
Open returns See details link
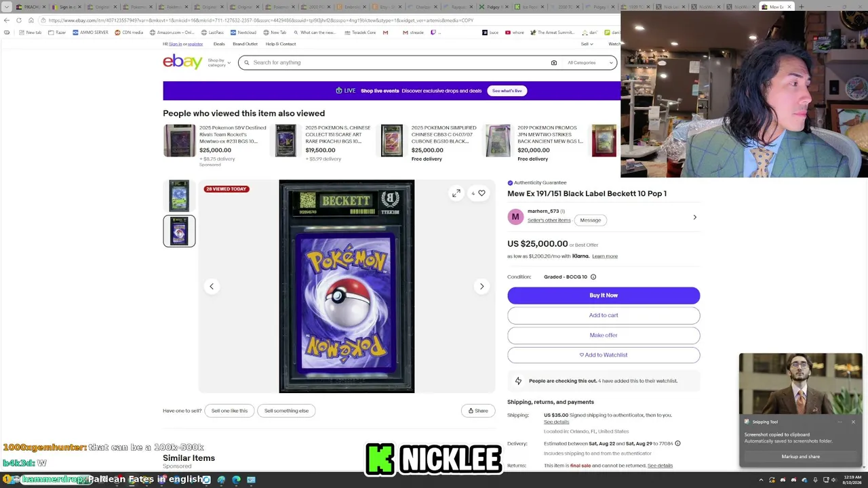click(660, 466)
